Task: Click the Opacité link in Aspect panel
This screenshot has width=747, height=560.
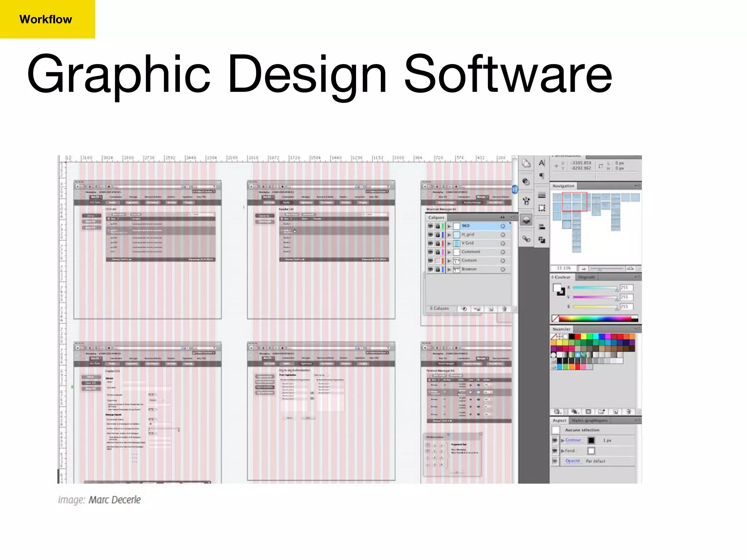Action: point(573,461)
